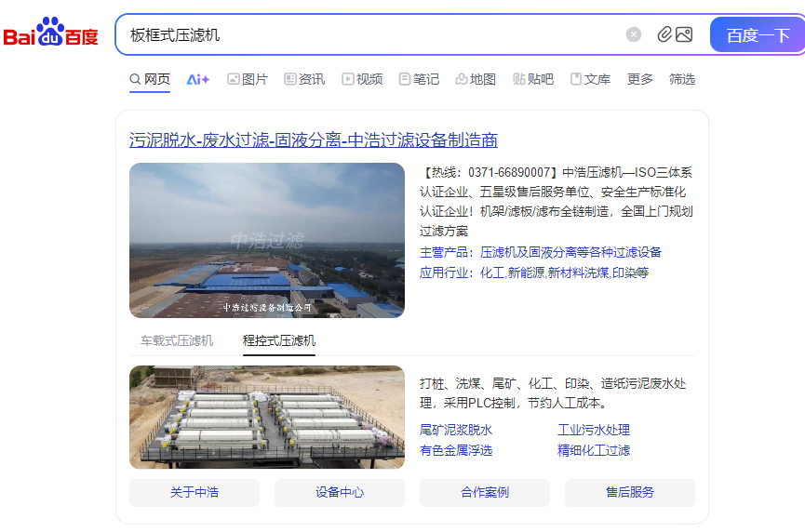Open the 污泥脱水-废水过滤 result title link
The height and width of the screenshot is (532, 805).
point(314,140)
